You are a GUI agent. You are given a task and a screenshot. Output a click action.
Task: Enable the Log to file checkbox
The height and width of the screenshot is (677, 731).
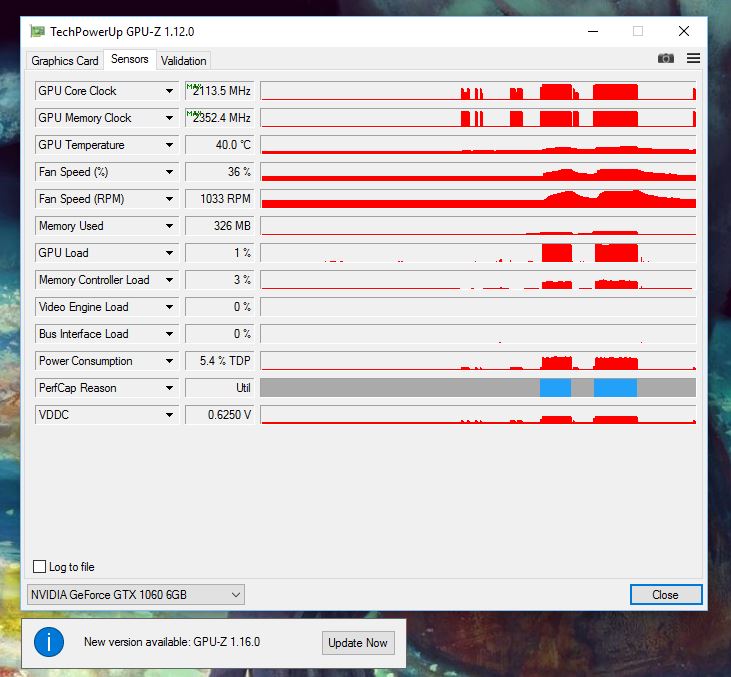point(40,566)
